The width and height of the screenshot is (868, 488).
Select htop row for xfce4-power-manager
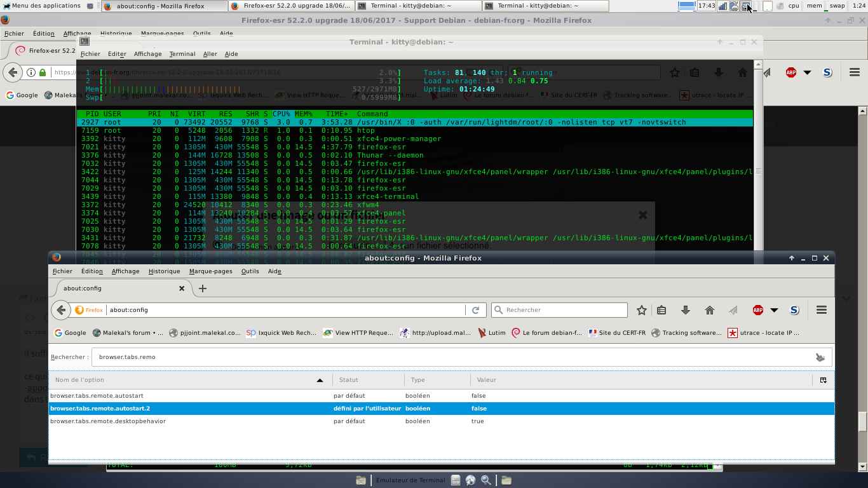coord(415,139)
